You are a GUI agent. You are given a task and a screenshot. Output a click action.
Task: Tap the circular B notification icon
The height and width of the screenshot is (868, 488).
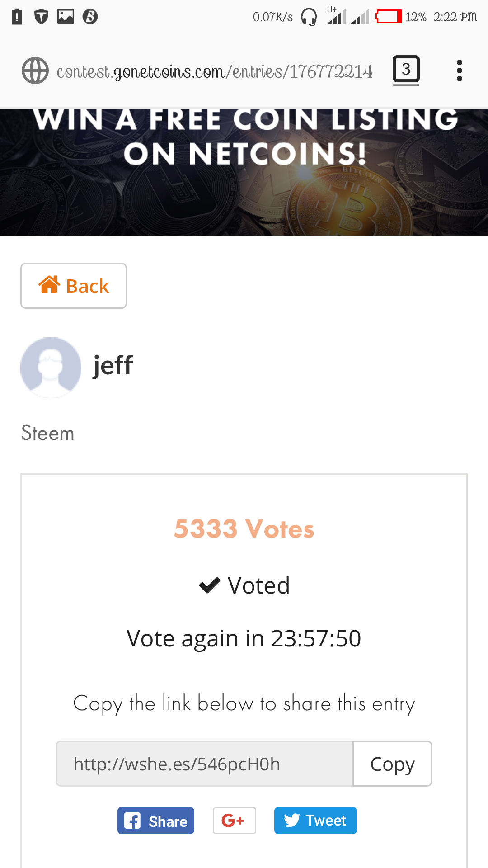90,17
